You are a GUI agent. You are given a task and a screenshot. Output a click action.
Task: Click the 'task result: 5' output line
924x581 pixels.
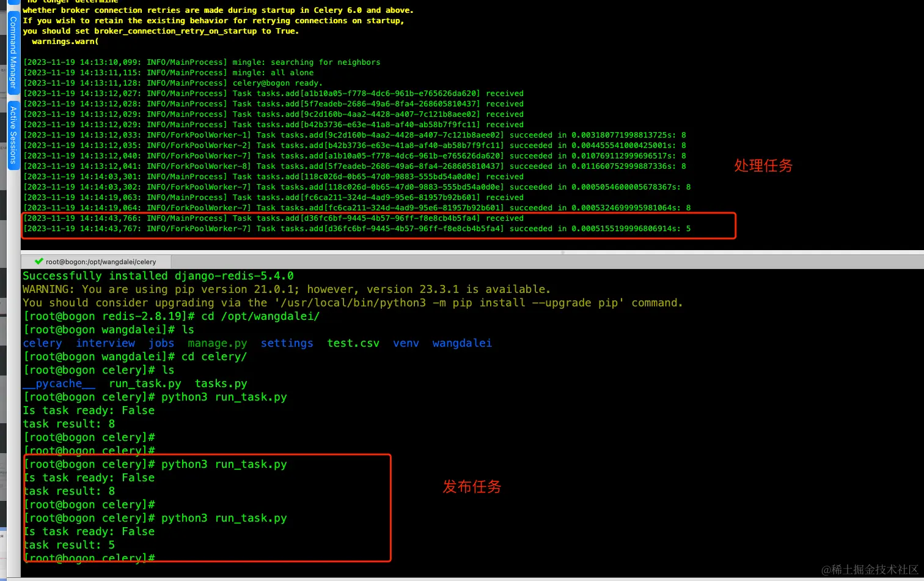click(x=69, y=545)
